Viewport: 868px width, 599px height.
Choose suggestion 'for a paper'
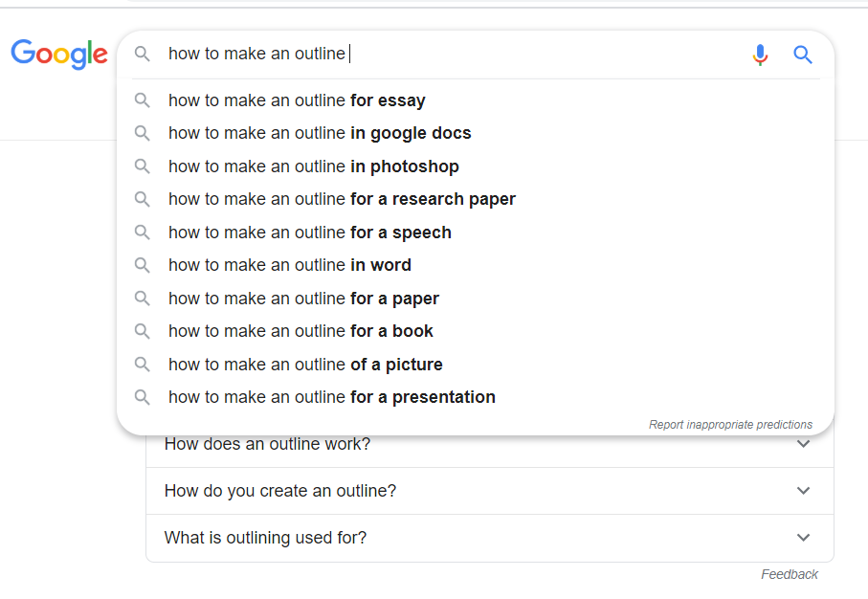(x=476, y=299)
